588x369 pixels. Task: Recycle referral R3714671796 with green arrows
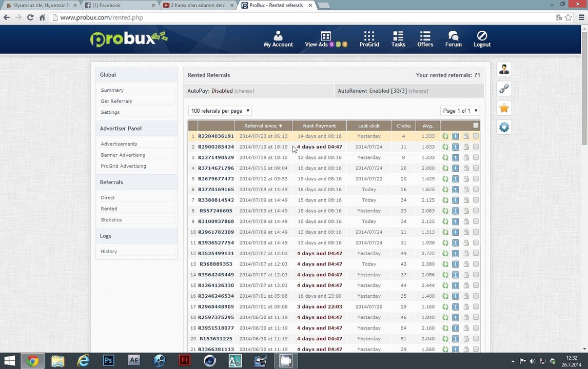(x=445, y=168)
